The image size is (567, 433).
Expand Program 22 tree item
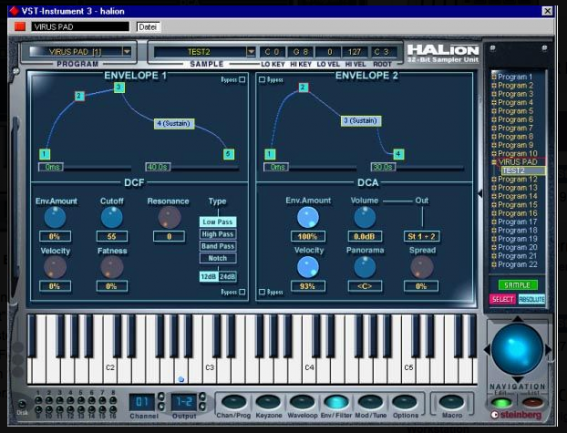pos(494,264)
